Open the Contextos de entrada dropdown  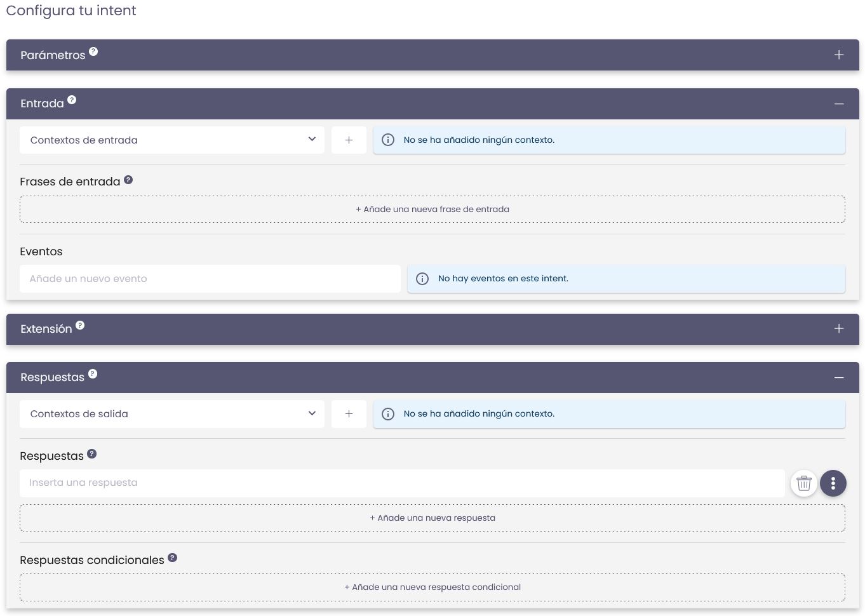[171, 140]
